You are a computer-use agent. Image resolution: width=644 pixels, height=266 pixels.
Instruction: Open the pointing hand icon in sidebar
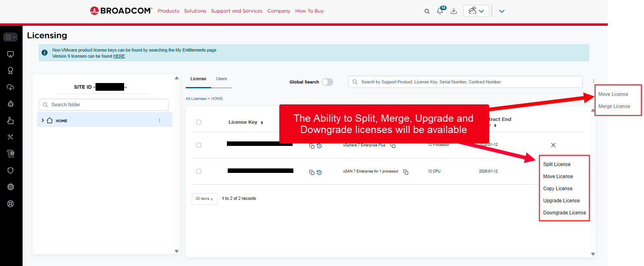tap(10, 121)
